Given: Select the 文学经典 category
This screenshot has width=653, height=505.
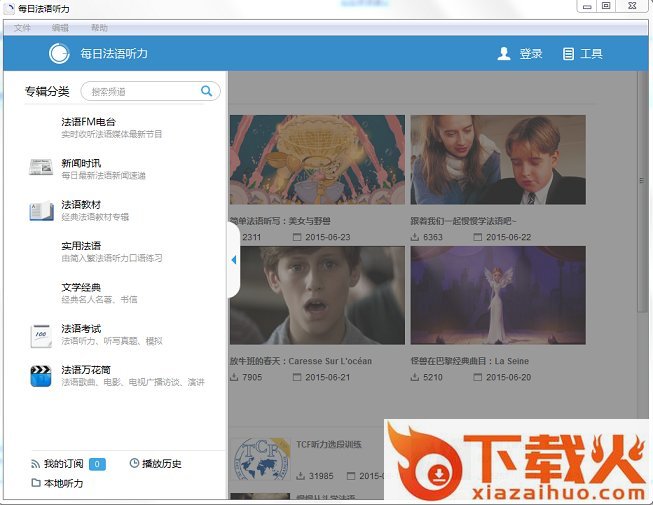Looking at the screenshot, I should pyautogui.click(x=81, y=287).
